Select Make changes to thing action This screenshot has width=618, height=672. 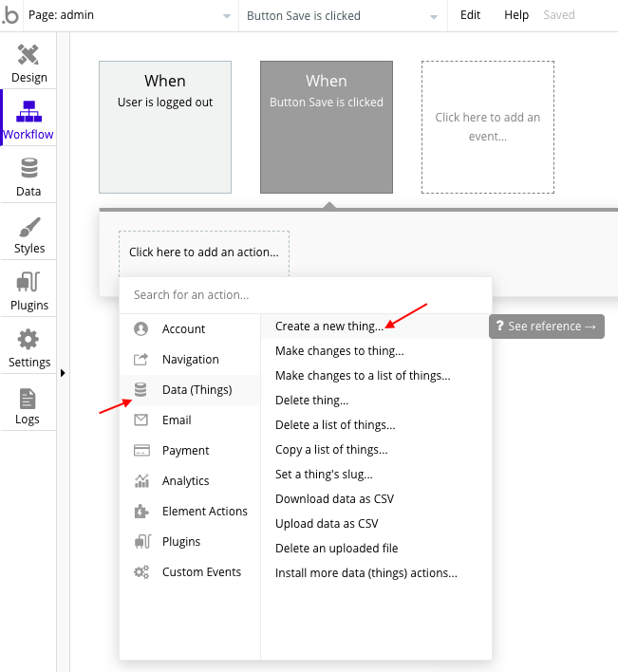coord(376,351)
